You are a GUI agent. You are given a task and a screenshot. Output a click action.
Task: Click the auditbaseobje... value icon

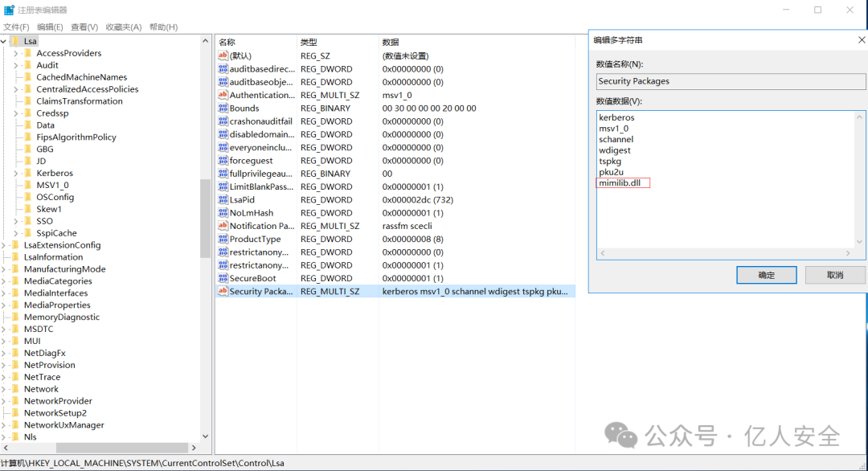(223, 81)
